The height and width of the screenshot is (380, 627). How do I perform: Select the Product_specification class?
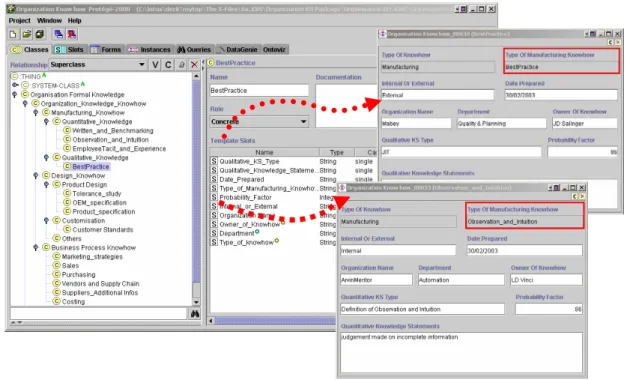(104, 212)
